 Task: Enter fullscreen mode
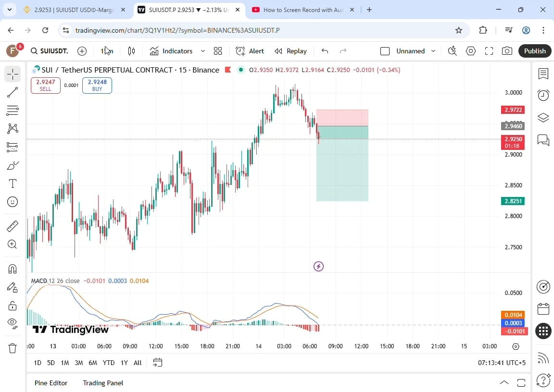click(489, 51)
